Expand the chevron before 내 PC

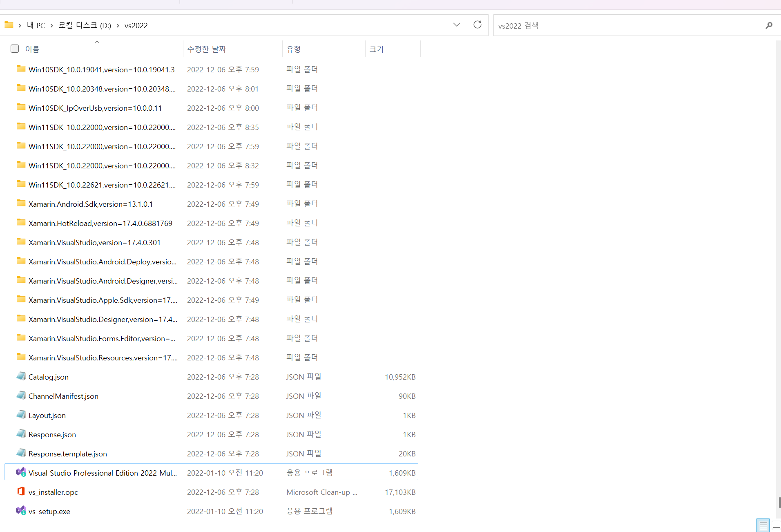20,25
